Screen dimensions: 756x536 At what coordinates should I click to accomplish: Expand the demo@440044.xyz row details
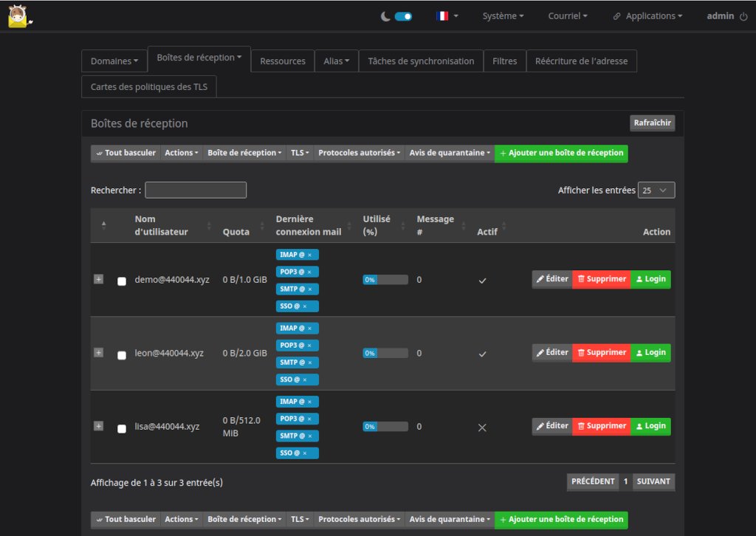[x=98, y=279]
